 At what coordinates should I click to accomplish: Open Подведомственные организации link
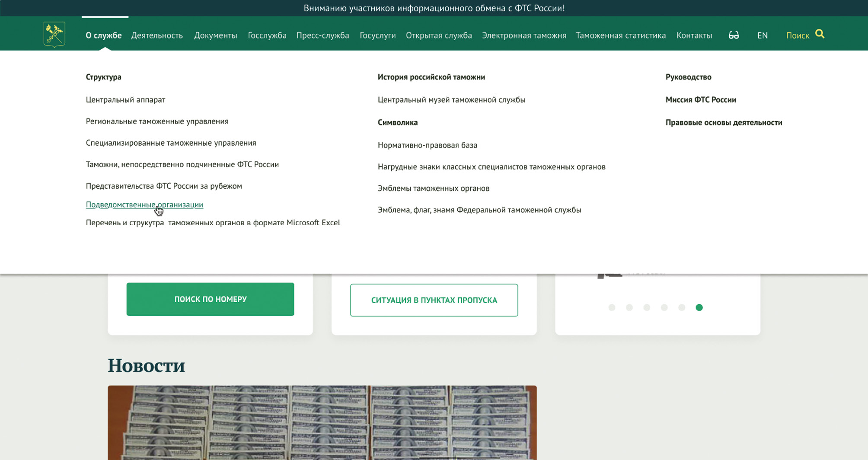pyautogui.click(x=144, y=204)
